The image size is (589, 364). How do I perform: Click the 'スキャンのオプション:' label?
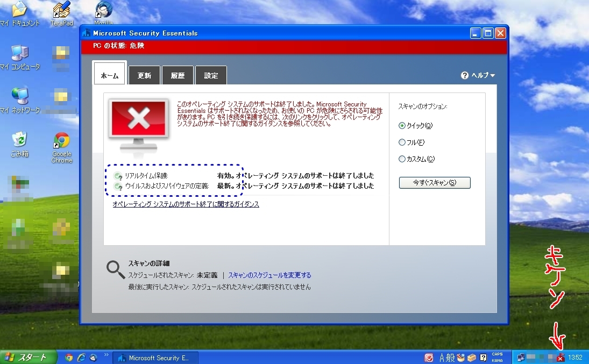click(423, 106)
